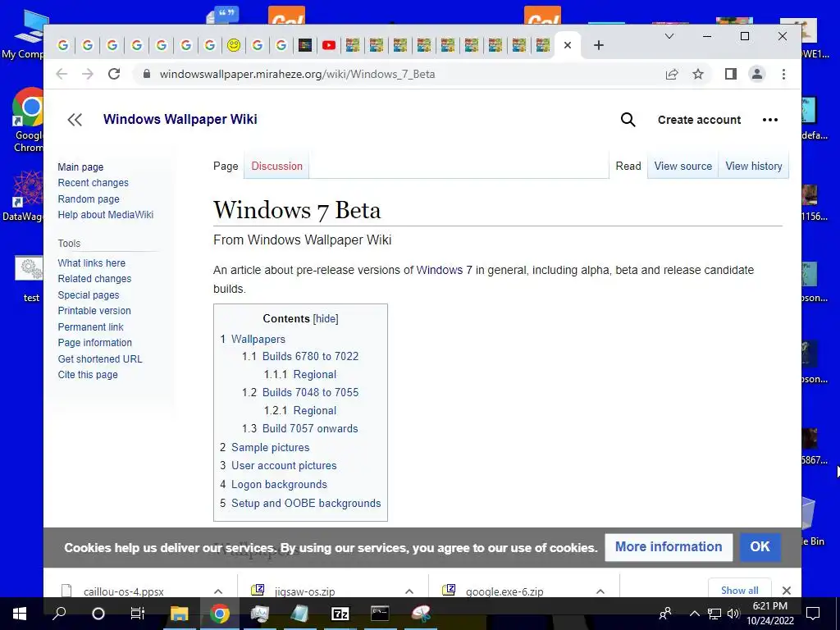Open Chrome side panel icon
840x630 pixels.
[x=731, y=74]
